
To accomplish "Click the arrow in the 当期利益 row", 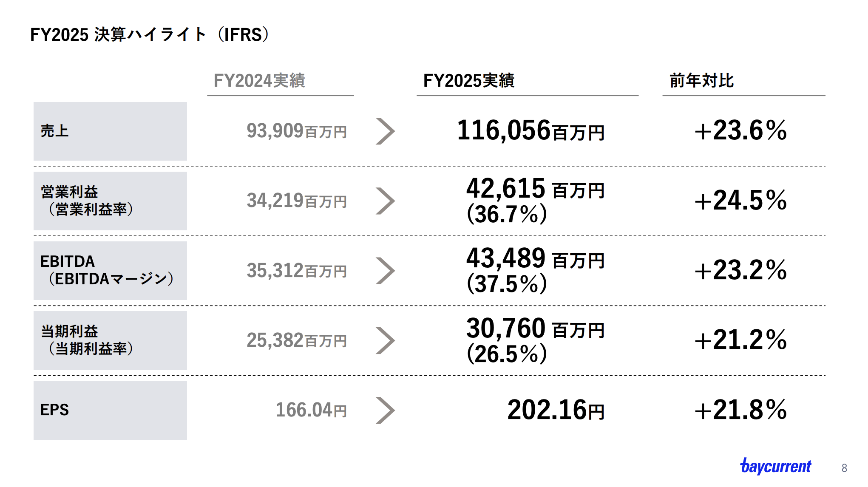I will 385,340.
